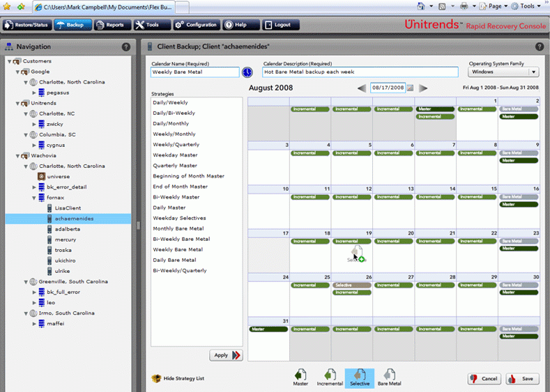Click the Apply strategy button
The width and height of the screenshot is (550, 392).
(227, 355)
